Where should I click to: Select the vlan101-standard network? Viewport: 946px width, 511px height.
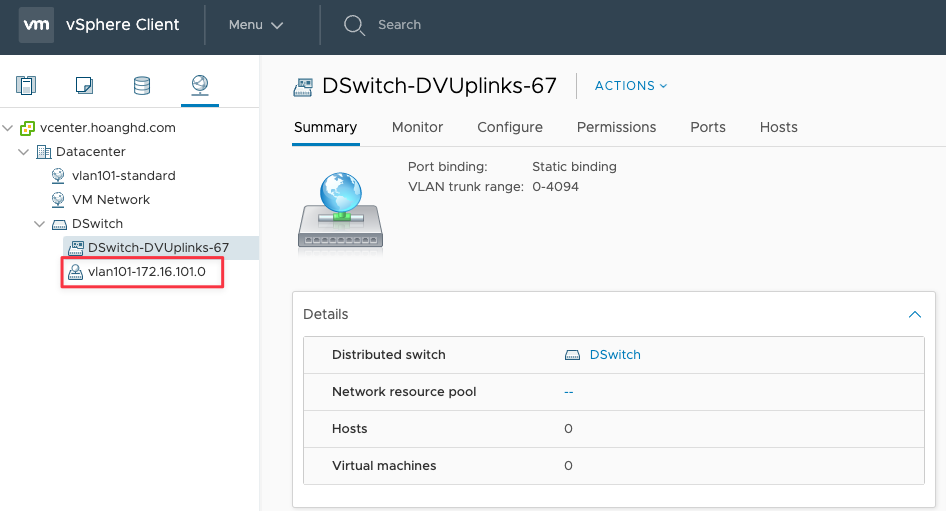(x=124, y=176)
